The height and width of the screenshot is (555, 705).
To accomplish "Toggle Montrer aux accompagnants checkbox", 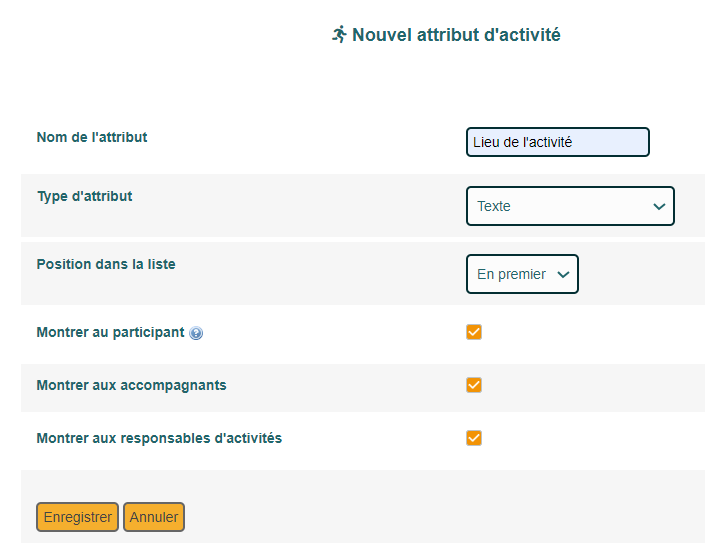I will [x=474, y=385].
